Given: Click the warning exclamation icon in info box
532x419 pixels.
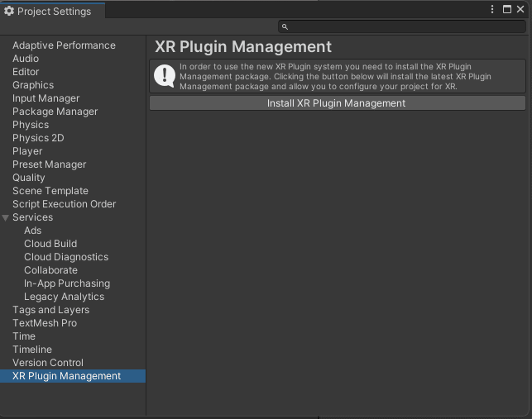Looking at the screenshot, I should 165,76.
